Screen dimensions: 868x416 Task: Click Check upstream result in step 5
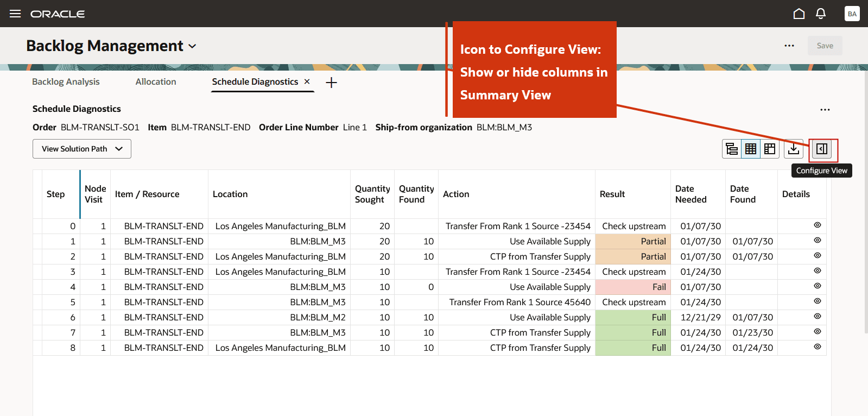click(x=633, y=302)
